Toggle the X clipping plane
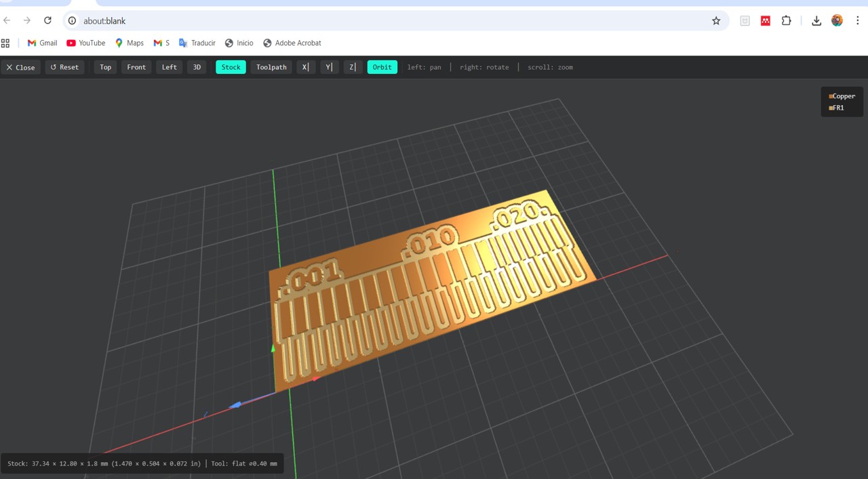This screenshot has width=868, height=479. pyautogui.click(x=306, y=67)
